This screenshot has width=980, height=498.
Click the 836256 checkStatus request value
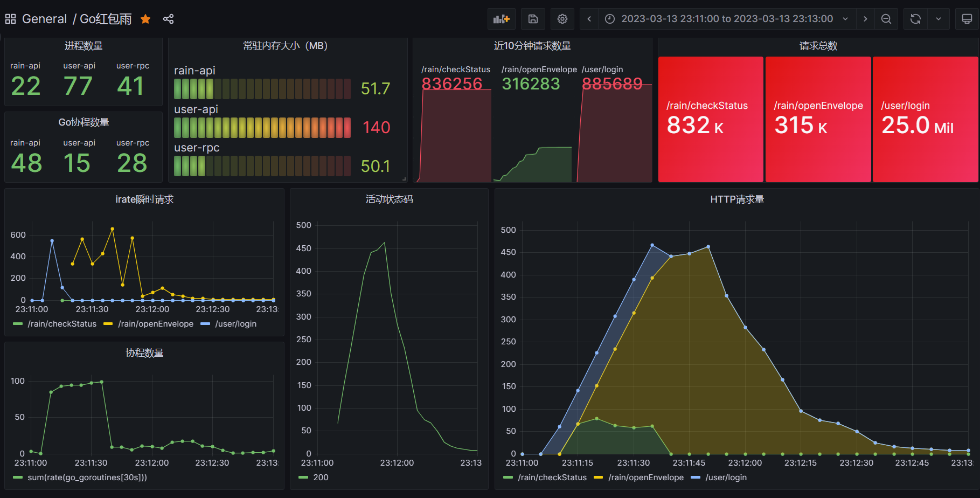(452, 84)
